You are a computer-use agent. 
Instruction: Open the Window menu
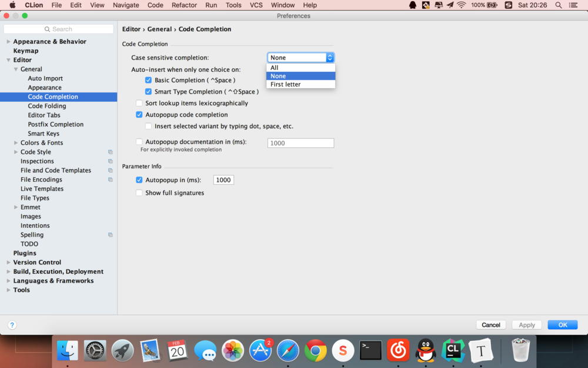tap(283, 5)
